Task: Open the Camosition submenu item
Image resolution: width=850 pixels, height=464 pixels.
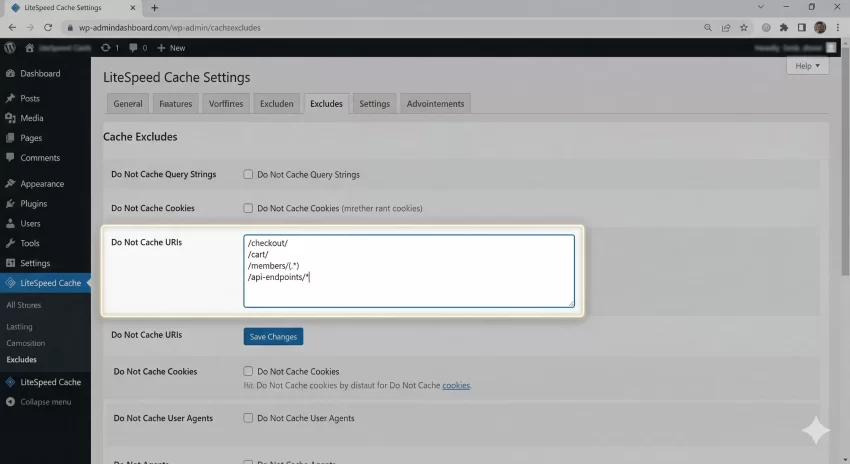Action: click(x=25, y=343)
